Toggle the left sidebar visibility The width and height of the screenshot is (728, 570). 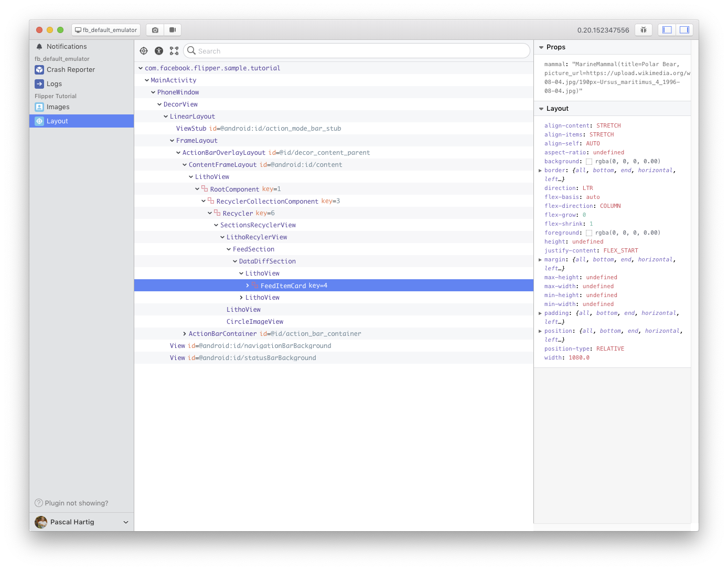click(x=667, y=30)
